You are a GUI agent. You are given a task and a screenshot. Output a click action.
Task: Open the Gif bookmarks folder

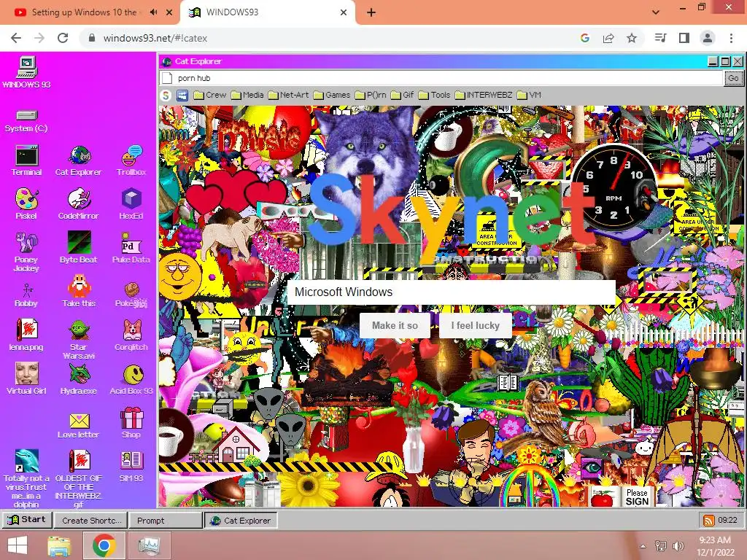point(403,96)
